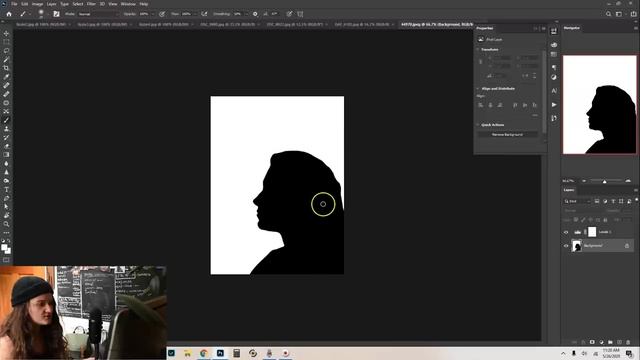The image size is (640, 360).
Task: Open the Character panel icon in collapsed dock
Action: 554,91
